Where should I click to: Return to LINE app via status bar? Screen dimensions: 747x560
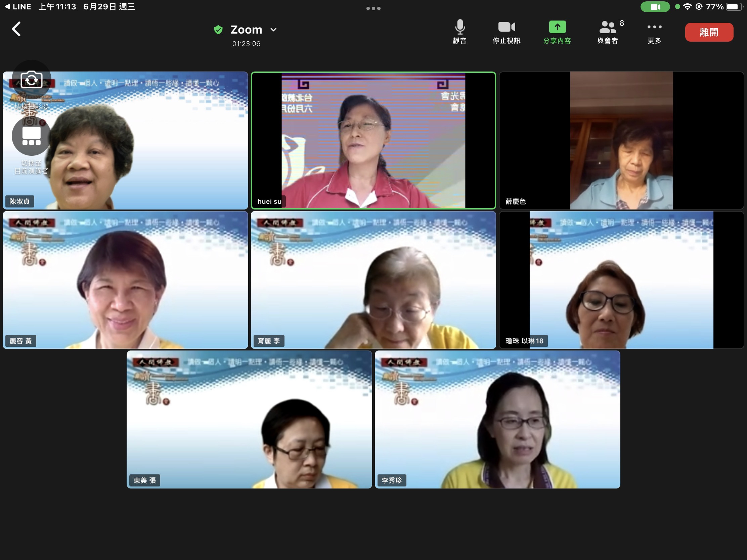17,7
